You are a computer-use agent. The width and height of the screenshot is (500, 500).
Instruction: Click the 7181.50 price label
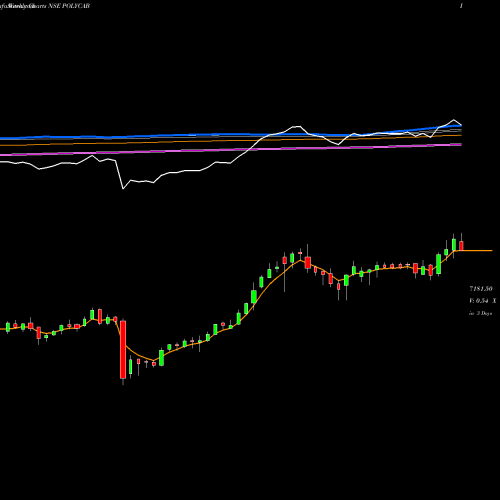tap(481, 289)
